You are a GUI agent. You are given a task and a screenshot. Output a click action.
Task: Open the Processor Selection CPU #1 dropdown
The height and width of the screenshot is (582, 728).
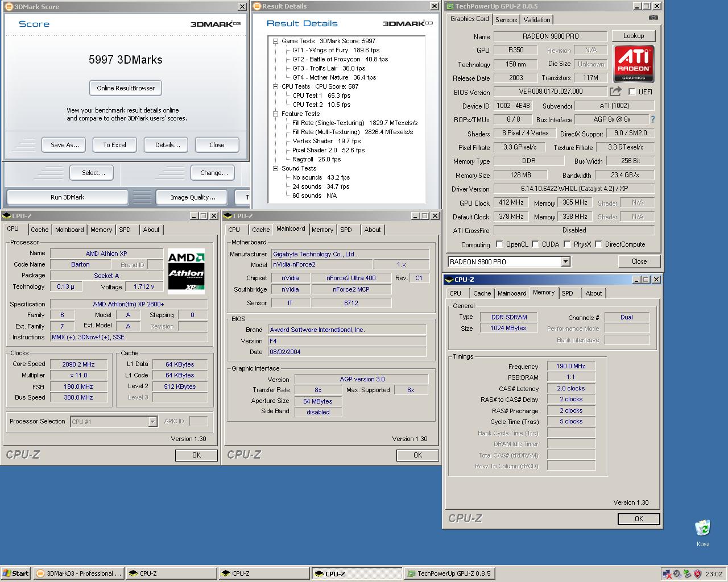coord(152,421)
